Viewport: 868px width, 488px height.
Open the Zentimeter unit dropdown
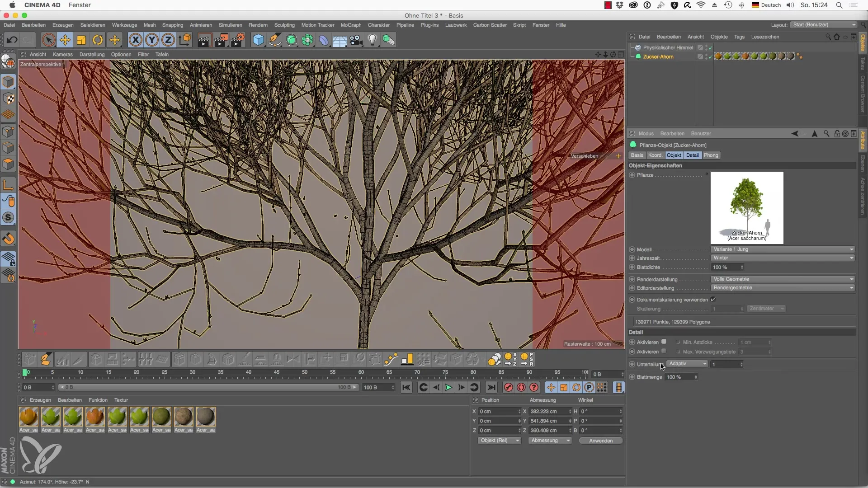point(767,309)
